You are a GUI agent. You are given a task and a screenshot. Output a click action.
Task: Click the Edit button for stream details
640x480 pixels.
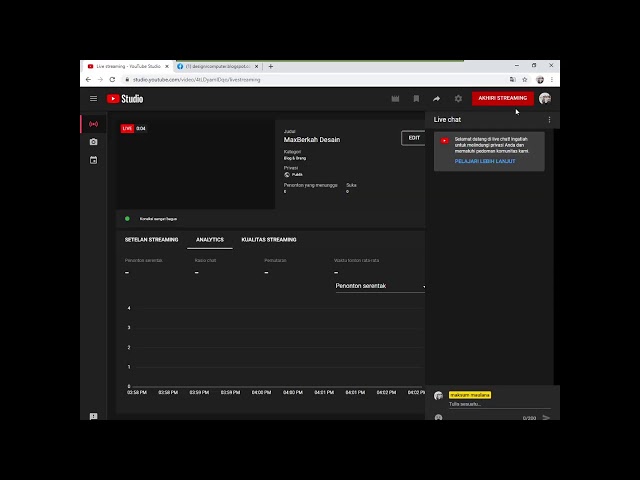coord(414,137)
